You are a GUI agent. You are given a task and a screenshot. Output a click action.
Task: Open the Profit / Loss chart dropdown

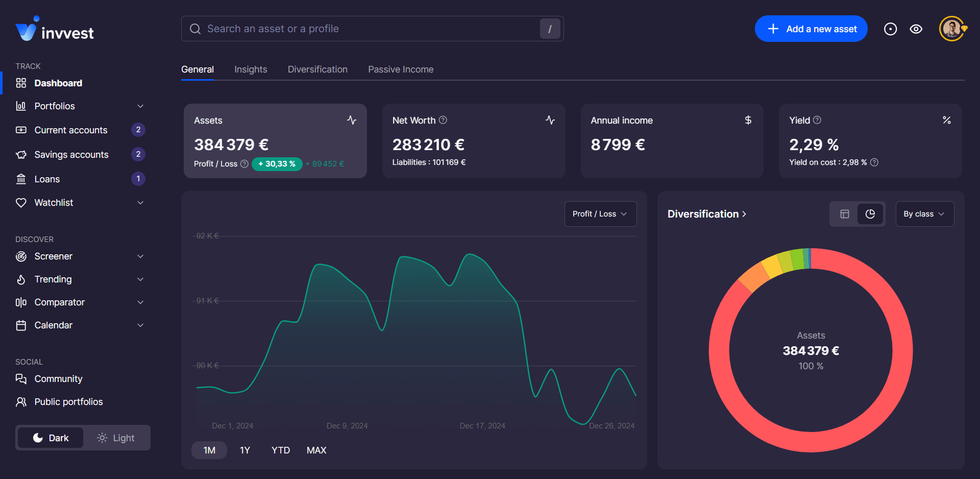coord(600,214)
